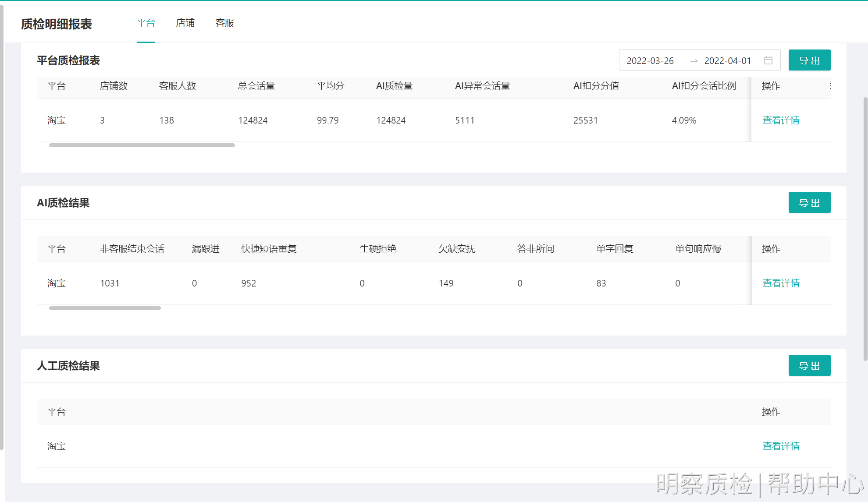This screenshot has height=502, width=868.
Task: Click the 生硬拒绝 column header
Action: click(x=378, y=249)
